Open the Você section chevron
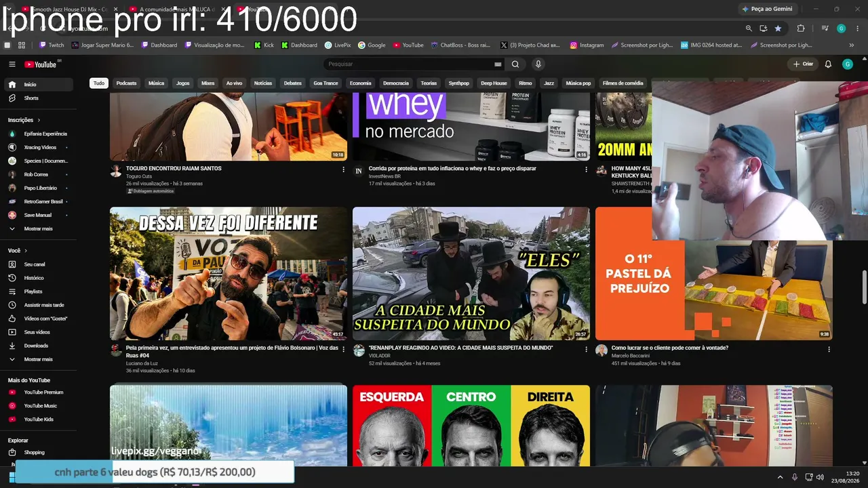Viewport: 868px width, 488px height. point(26,251)
